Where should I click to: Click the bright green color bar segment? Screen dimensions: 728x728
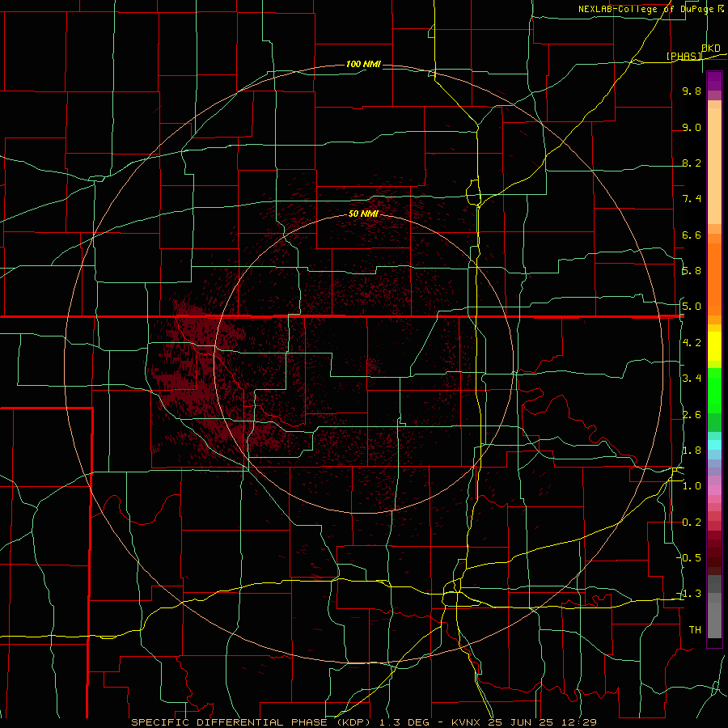pos(714,392)
